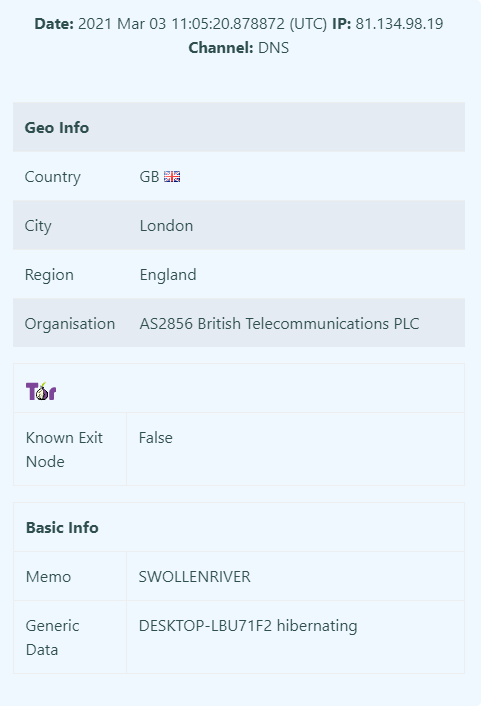Click the Geo Info header
This screenshot has width=482, height=709.
[57, 128]
